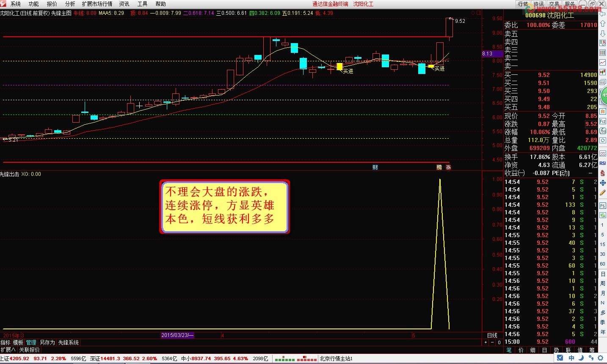Click the 财 marker below the chart
The image size is (607, 364).
coord(375,167)
